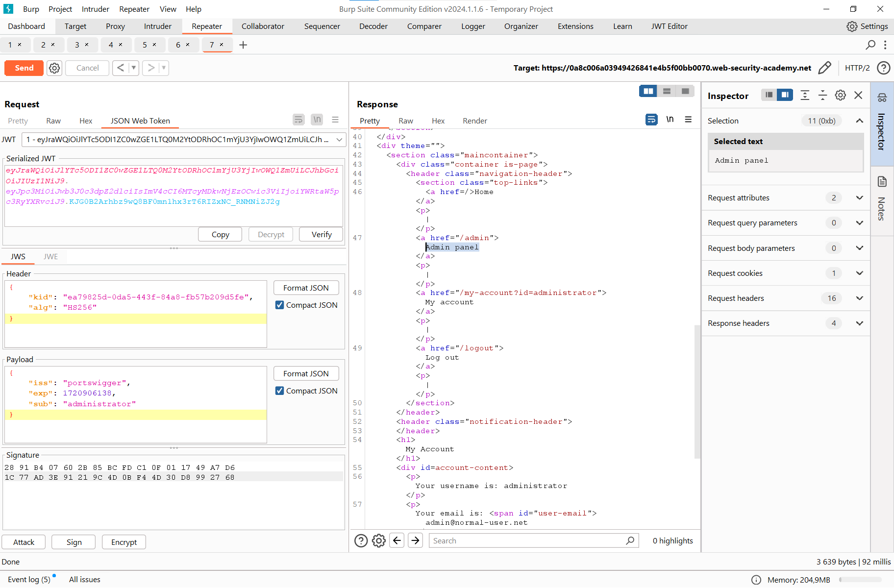Switch response view to Render
The height and width of the screenshot is (588, 894).
475,121
